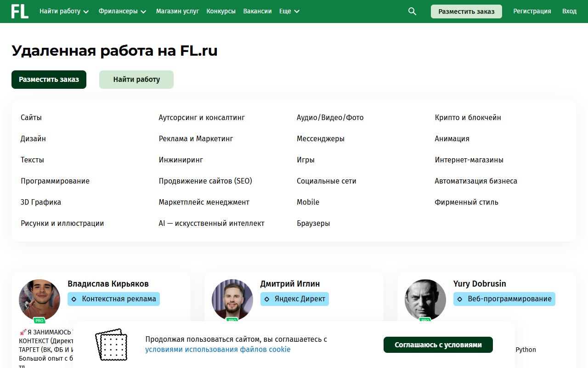Screen dimensions: 588x368
Task: Click the Яндекс Директ specialty tag
Action: [294, 299]
